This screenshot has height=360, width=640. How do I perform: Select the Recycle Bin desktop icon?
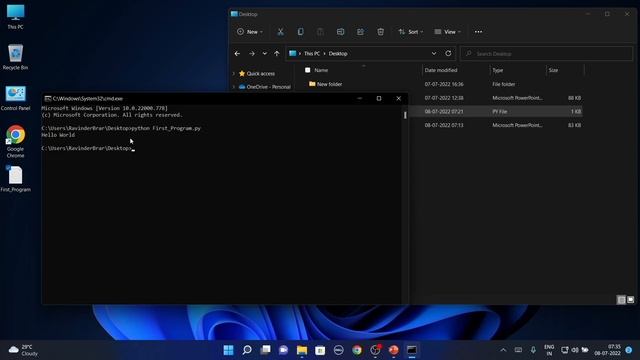pos(16,57)
